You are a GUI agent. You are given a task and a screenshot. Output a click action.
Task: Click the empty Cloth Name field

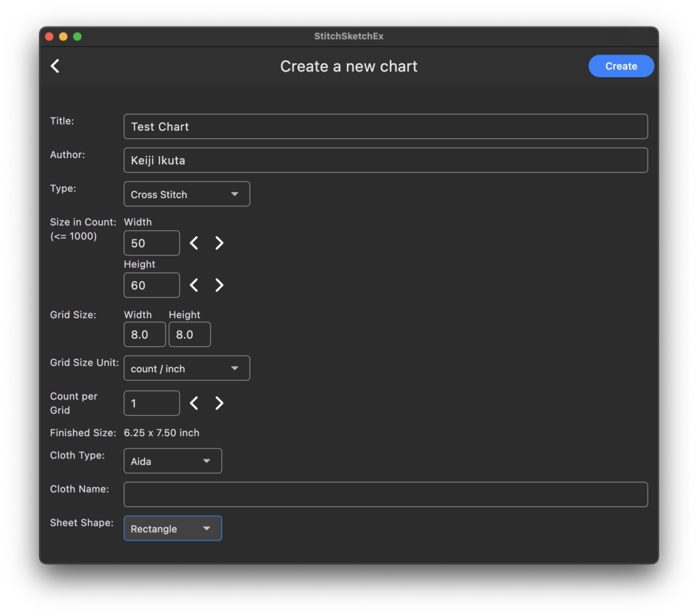pyautogui.click(x=385, y=495)
